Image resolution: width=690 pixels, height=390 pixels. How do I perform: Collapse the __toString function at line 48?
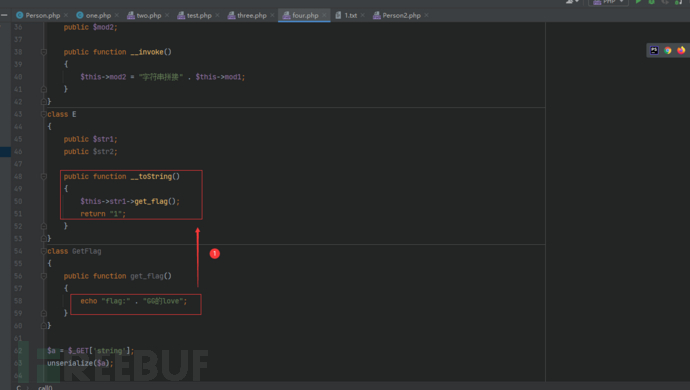tap(44, 177)
